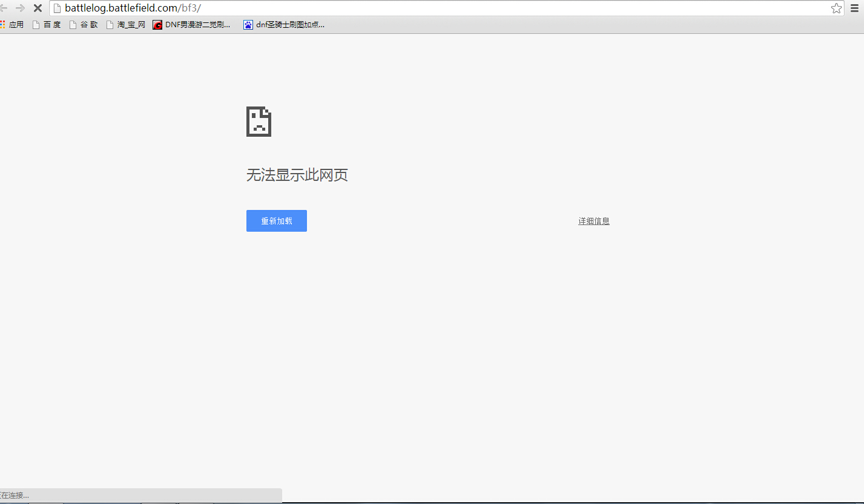This screenshot has height=504, width=864.
Task: Click empty area of the bookmarks bar
Action: [545, 25]
